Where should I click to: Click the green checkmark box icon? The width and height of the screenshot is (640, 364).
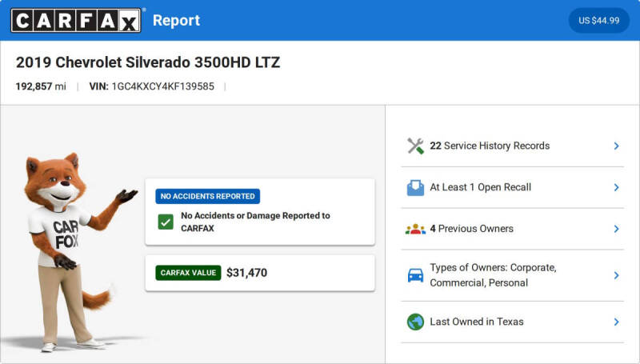tap(166, 222)
